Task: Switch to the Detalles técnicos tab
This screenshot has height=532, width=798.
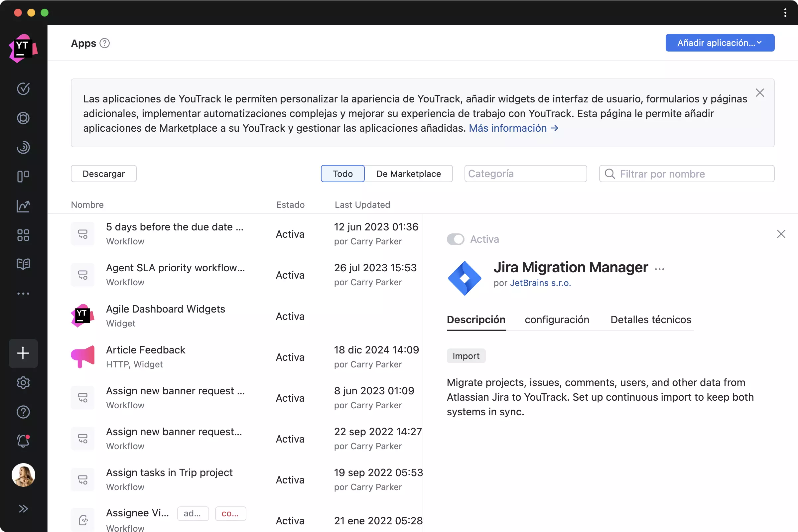Action: coord(650,320)
